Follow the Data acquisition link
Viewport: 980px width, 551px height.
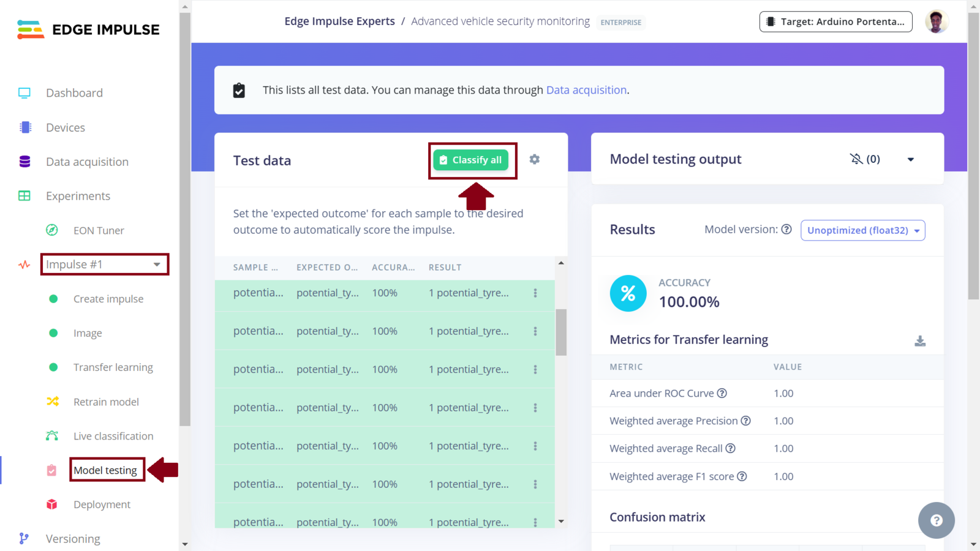(586, 90)
